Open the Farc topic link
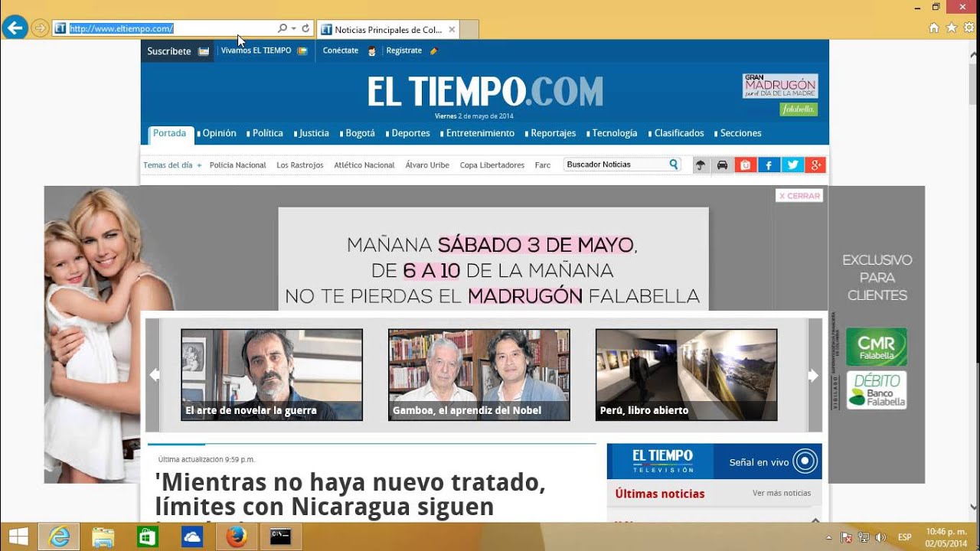The width and height of the screenshot is (980, 551). 542,165
